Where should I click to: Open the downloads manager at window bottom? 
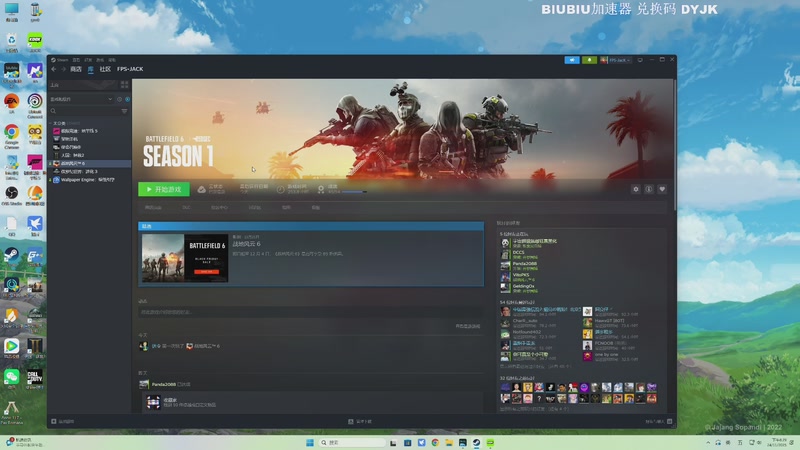pos(360,421)
